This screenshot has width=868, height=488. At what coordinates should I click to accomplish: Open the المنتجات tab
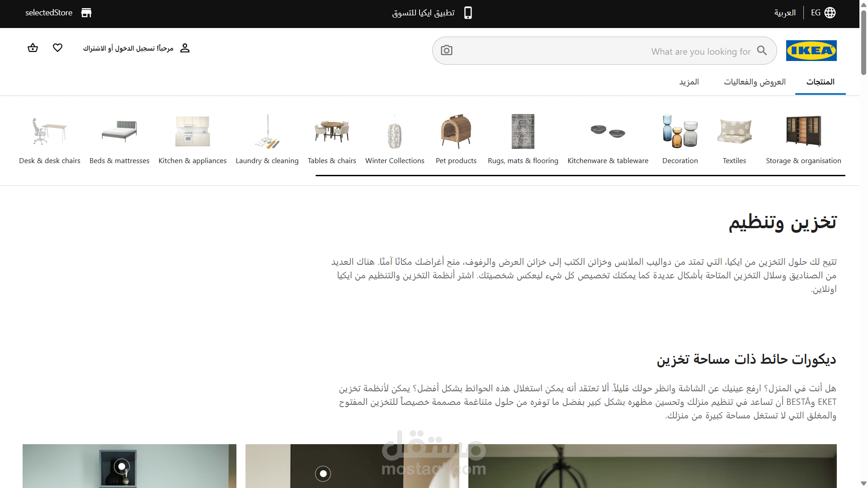820,82
